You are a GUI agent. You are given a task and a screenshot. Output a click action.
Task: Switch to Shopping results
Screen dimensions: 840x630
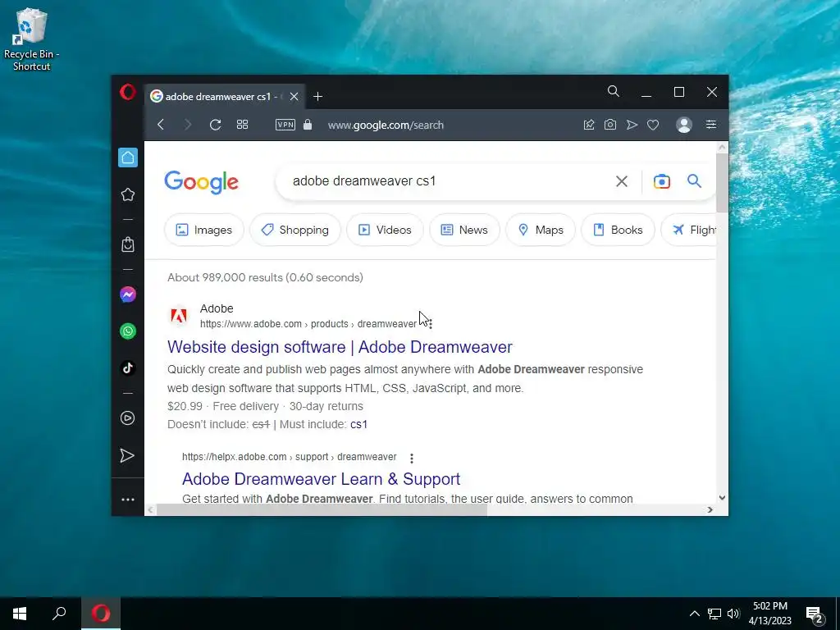click(x=295, y=230)
